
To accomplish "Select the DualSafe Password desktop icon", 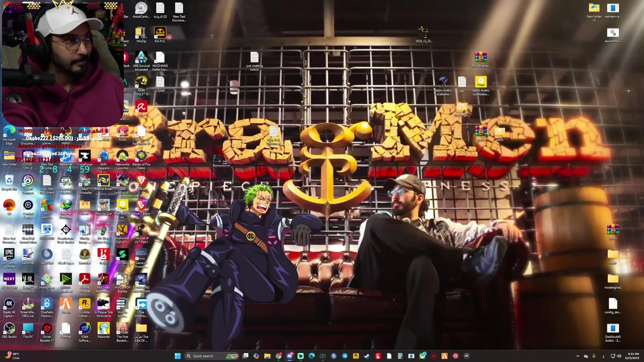I will pos(47,306).
